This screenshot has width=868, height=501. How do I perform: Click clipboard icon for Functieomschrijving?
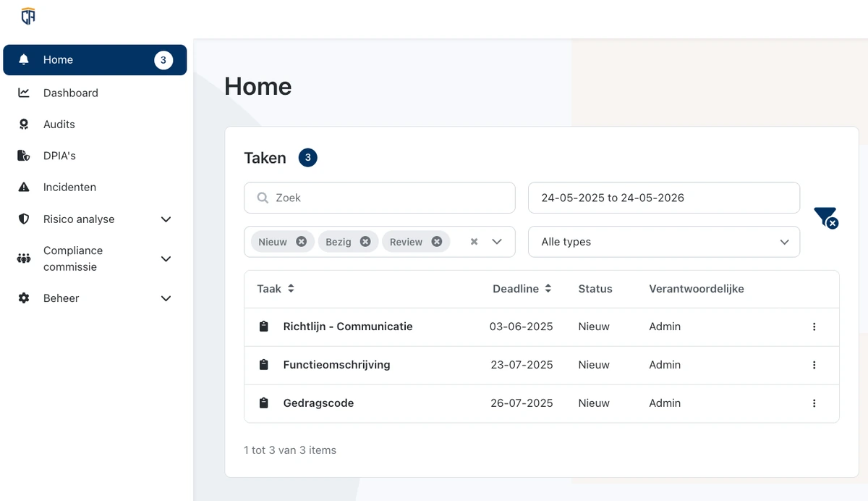click(264, 365)
